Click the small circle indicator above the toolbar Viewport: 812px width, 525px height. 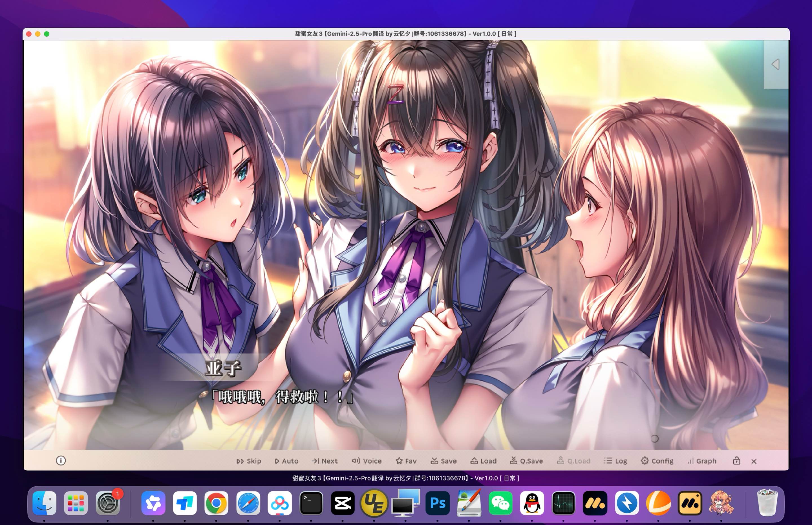655,439
